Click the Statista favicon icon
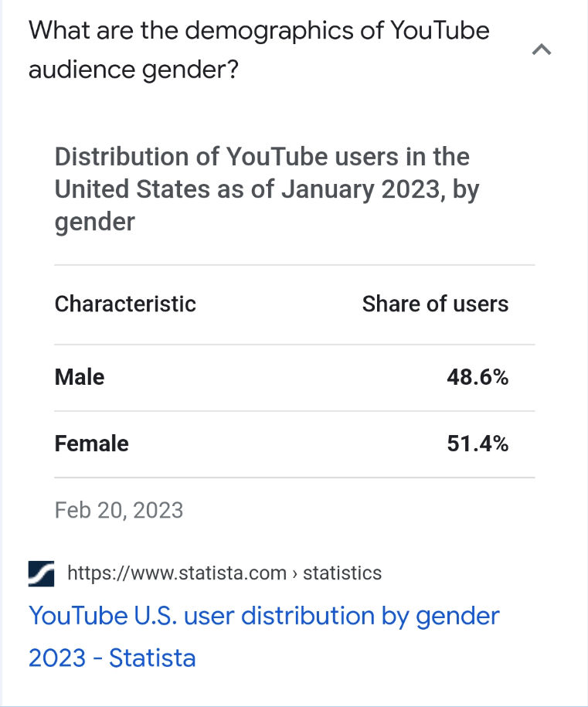The image size is (588, 707). (x=41, y=573)
